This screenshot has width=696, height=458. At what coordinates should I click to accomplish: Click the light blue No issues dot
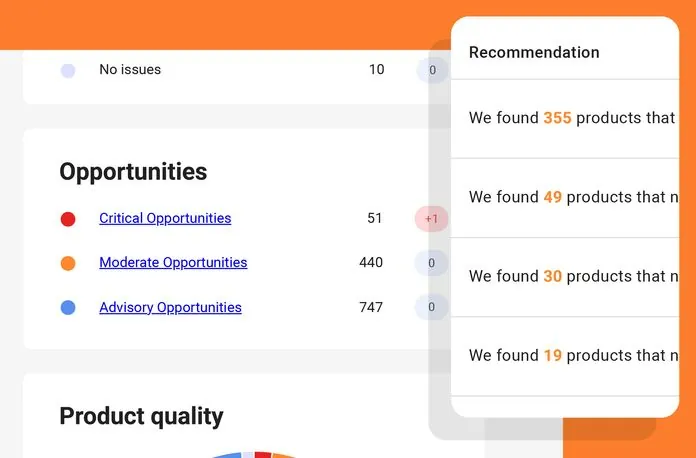pos(68,70)
